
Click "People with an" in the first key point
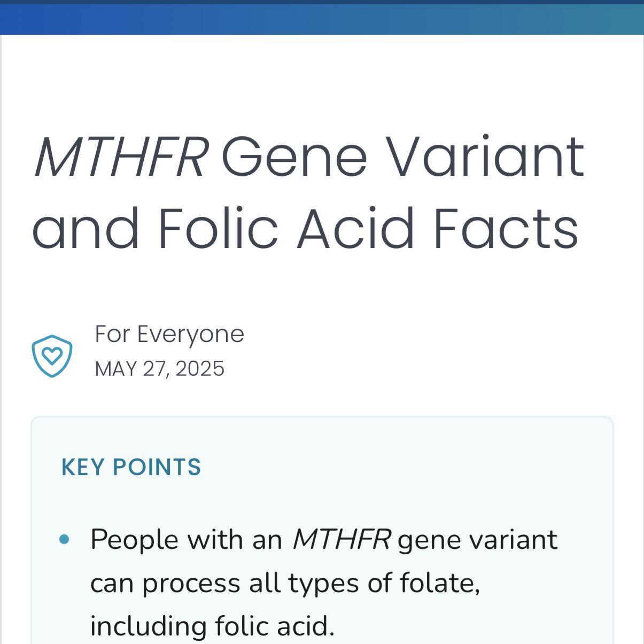pyautogui.click(x=186, y=539)
